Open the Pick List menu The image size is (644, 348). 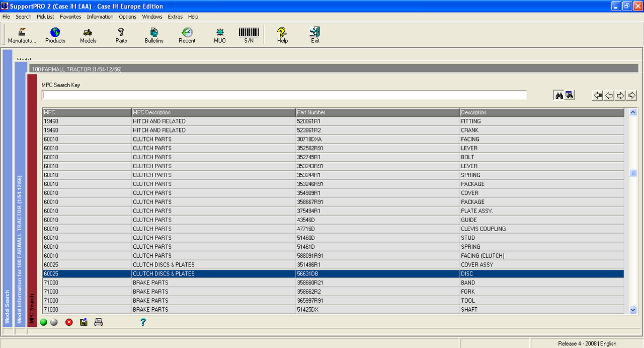[x=46, y=17]
